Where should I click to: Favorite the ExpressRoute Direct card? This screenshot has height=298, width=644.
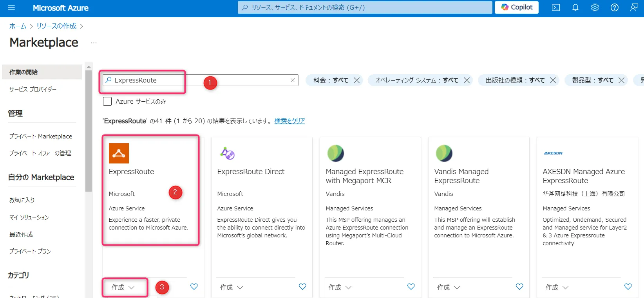[x=302, y=287]
